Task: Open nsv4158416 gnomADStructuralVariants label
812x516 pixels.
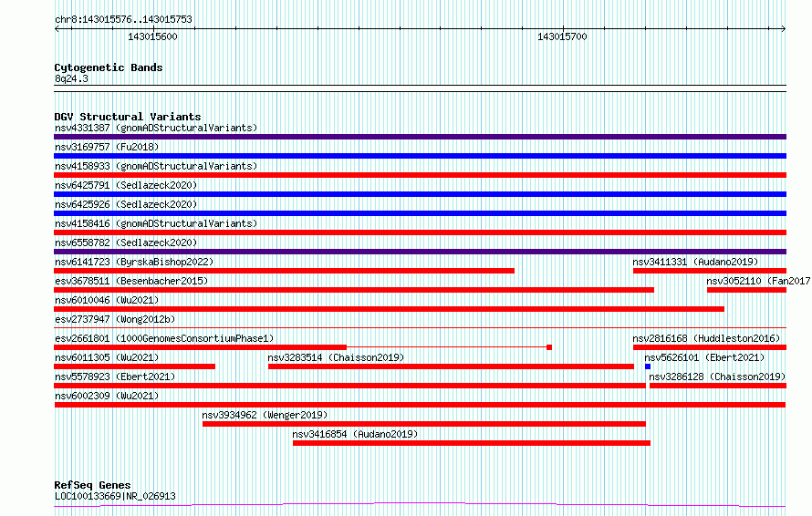Action: click(x=156, y=223)
